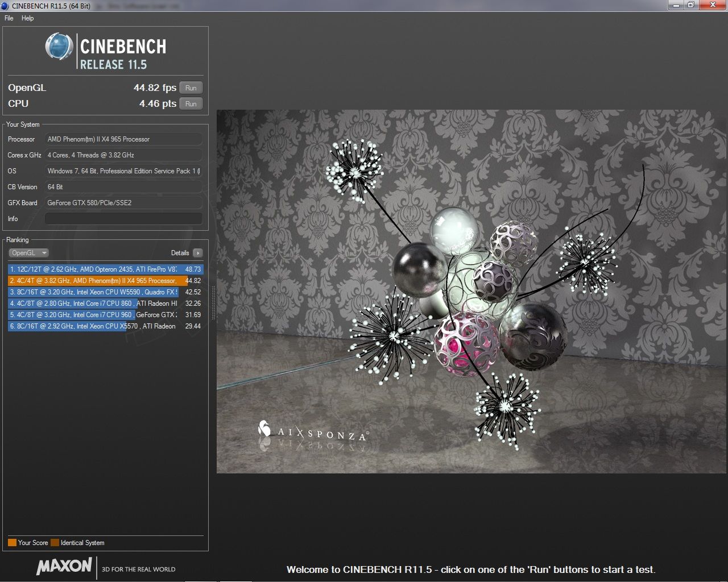
Task: Expand ranking Details arrow button
Action: 197,253
